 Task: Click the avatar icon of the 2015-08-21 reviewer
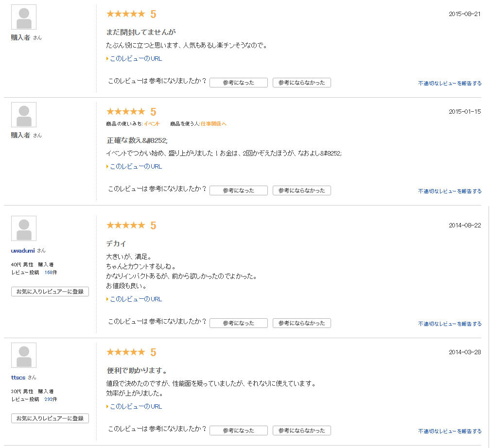point(24,17)
